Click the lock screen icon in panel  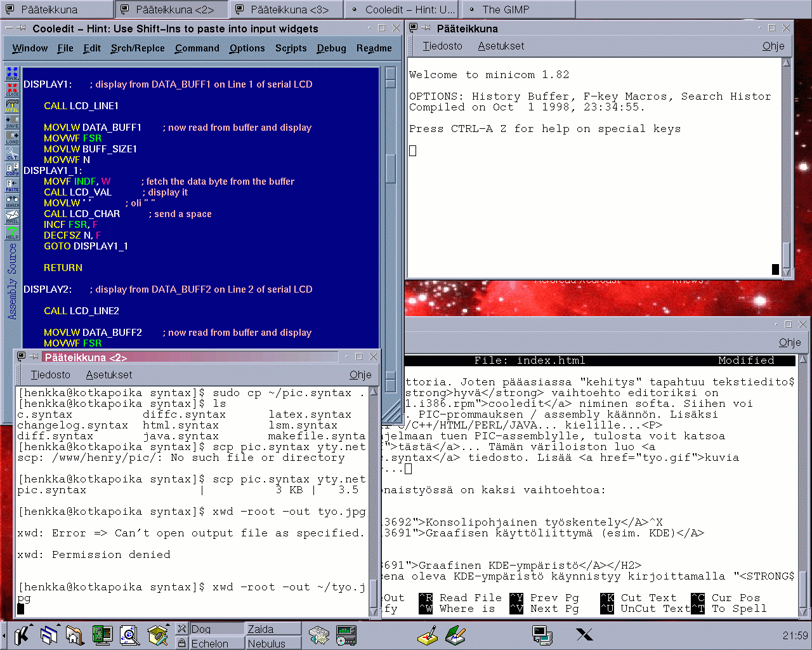[182, 643]
